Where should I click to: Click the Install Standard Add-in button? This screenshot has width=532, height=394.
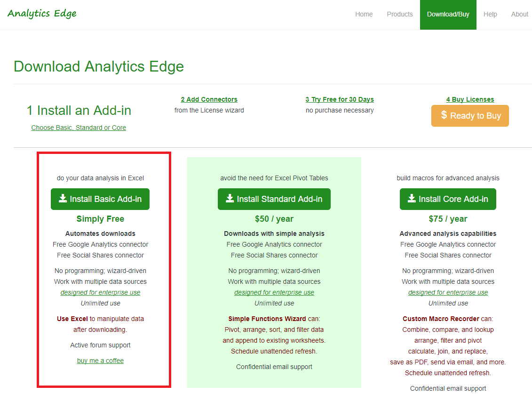pyautogui.click(x=274, y=199)
